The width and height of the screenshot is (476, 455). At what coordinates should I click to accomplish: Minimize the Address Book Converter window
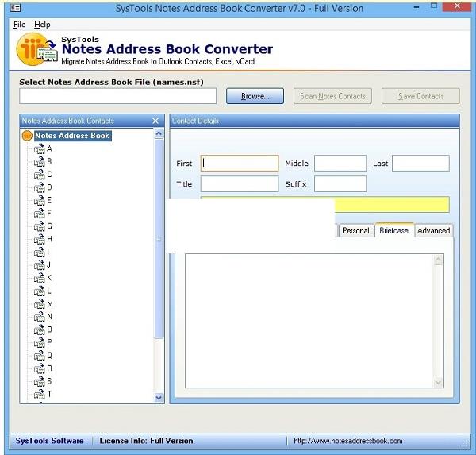(416, 6)
